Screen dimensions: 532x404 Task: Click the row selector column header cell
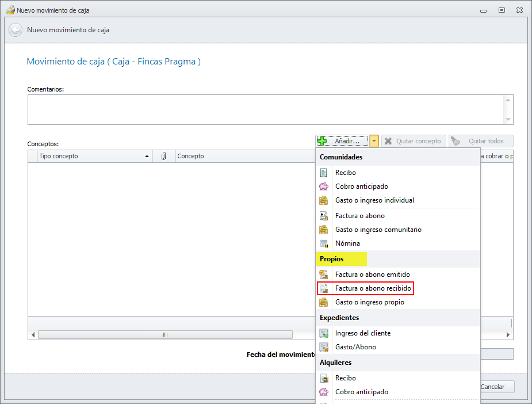(33, 156)
